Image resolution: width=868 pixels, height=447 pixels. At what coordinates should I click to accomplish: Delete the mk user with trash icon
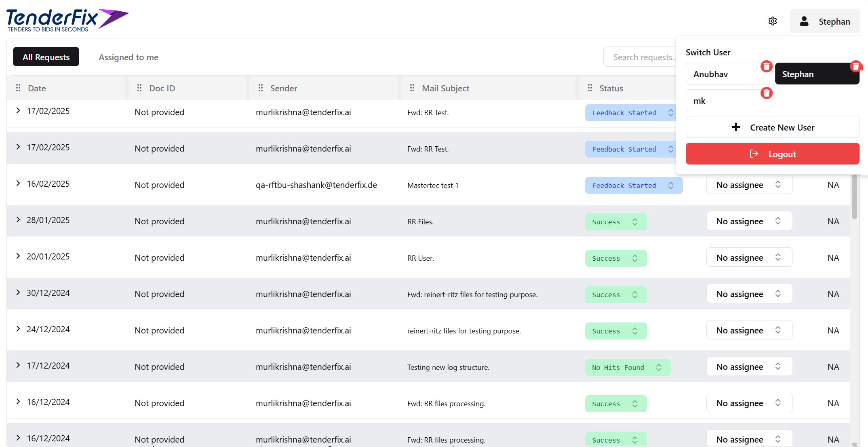pos(766,93)
